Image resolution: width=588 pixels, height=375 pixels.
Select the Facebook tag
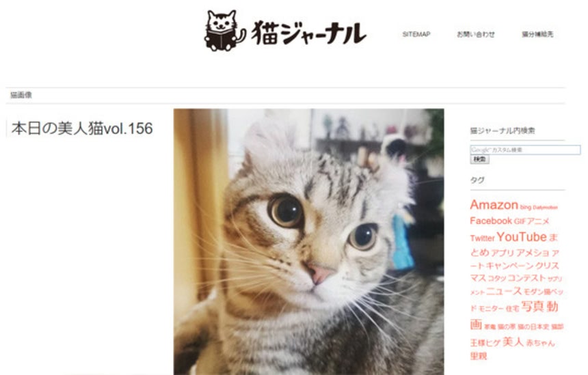point(491,221)
